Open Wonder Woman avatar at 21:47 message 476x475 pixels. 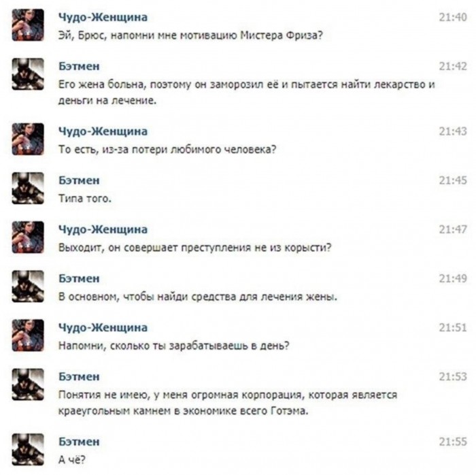[28, 237]
